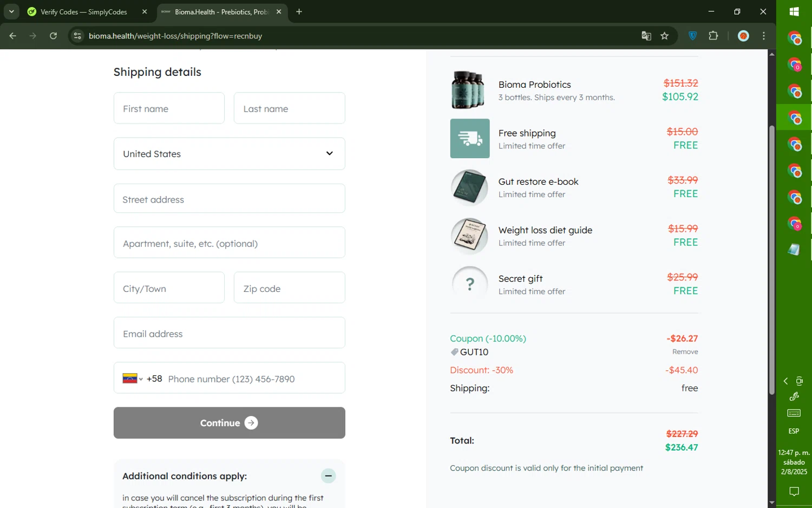Screen dimensions: 812x508
Task: Click the Weight loss diet guide image
Action: click(x=470, y=236)
